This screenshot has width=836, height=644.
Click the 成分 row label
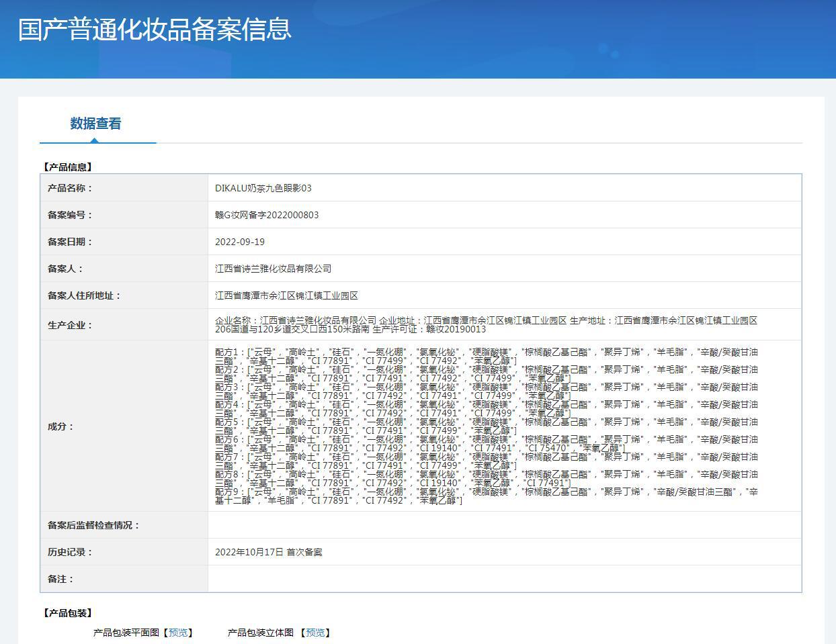60,426
